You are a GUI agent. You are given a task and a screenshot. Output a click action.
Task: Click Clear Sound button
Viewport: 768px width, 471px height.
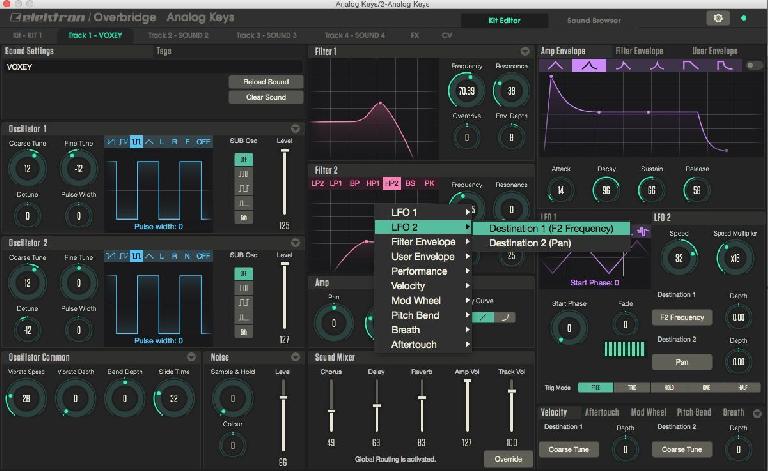click(266, 97)
